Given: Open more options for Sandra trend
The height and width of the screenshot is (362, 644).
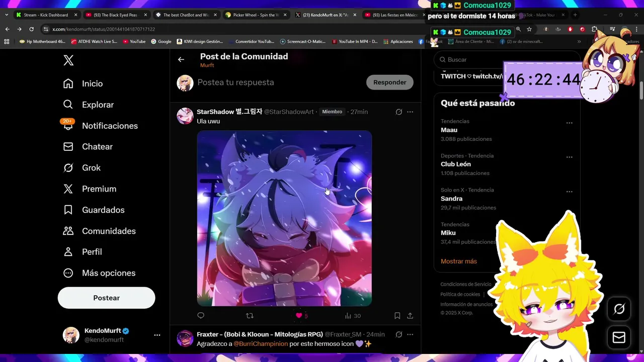Looking at the screenshot, I should coord(570,191).
